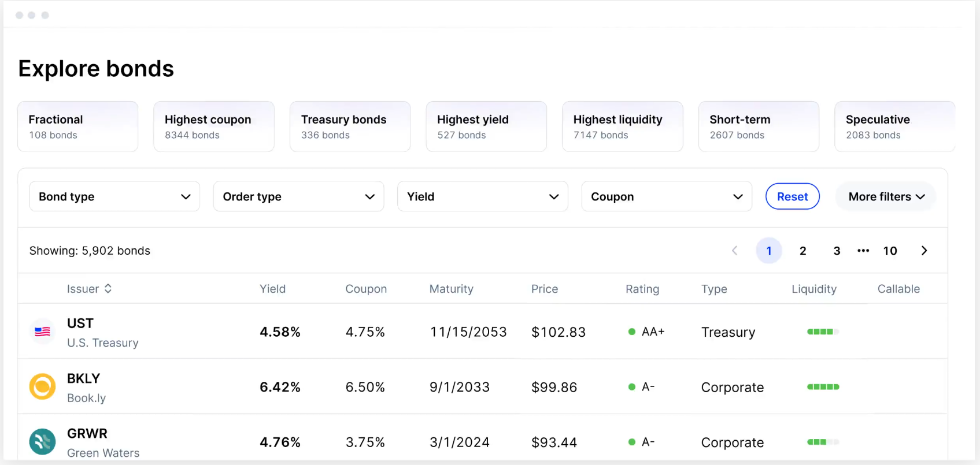
Task: Jump to page 10 of results
Action: (890, 251)
